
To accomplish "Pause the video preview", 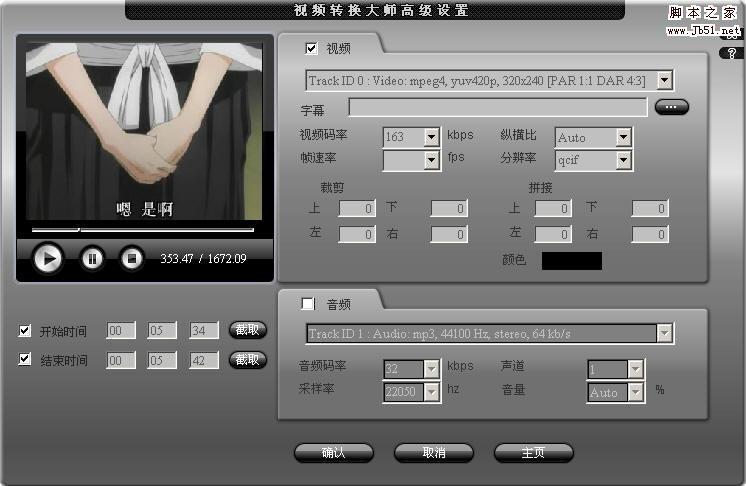I will (x=92, y=259).
